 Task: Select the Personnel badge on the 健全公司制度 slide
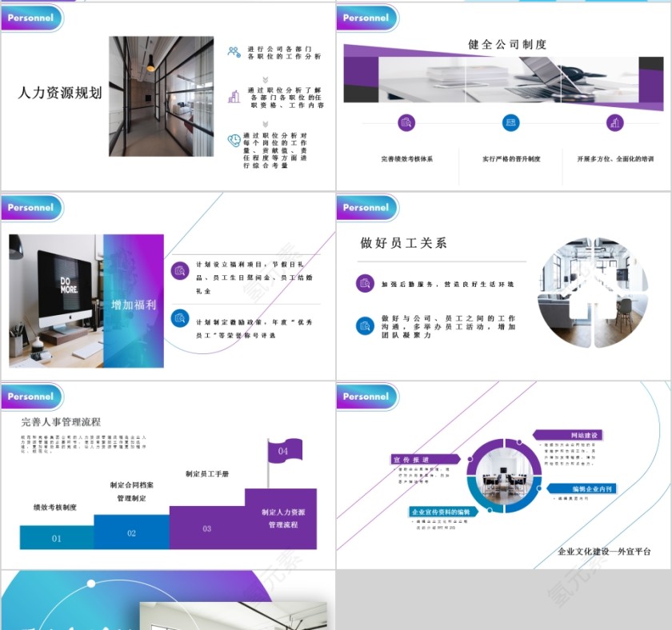click(366, 18)
